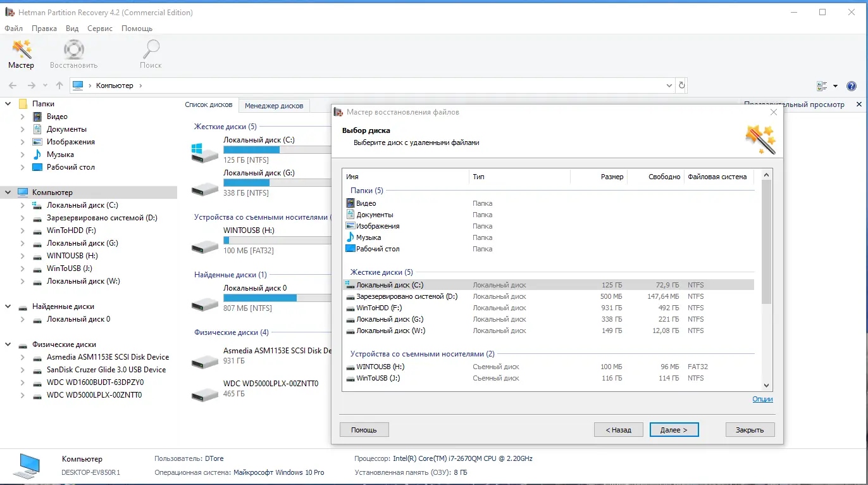Click the address bar path field
868x485 pixels.
point(373,85)
